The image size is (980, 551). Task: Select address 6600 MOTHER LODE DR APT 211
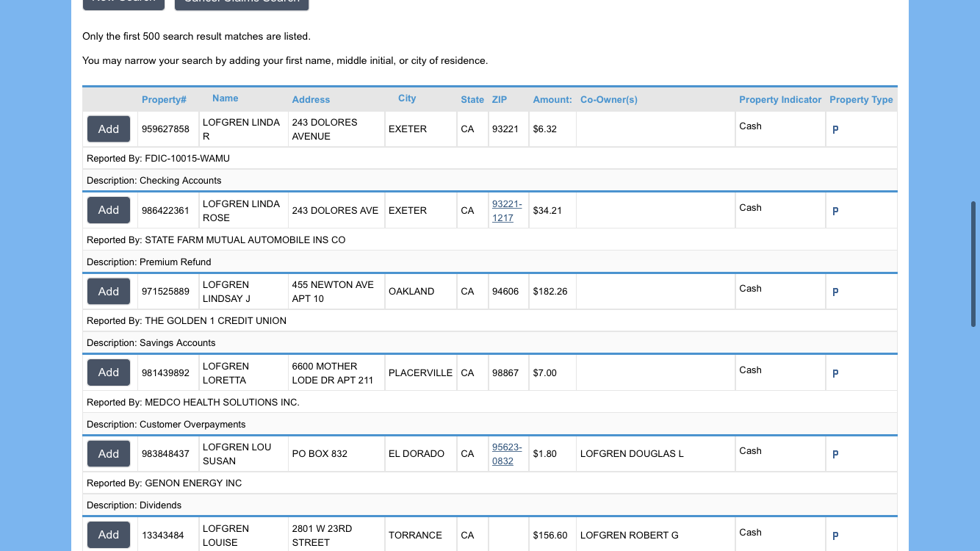(x=333, y=373)
